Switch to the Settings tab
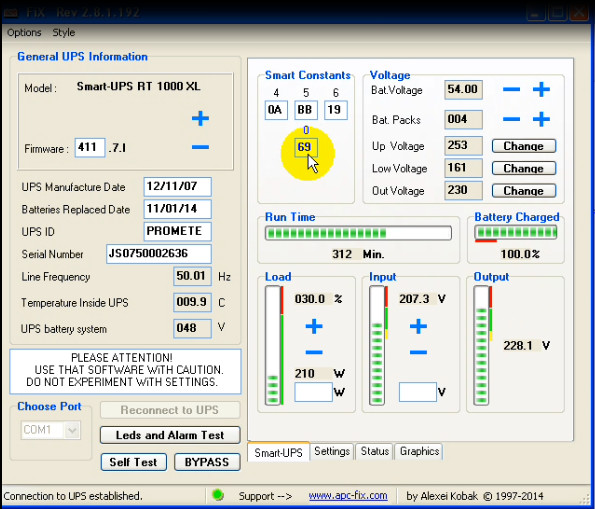 (332, 451)
